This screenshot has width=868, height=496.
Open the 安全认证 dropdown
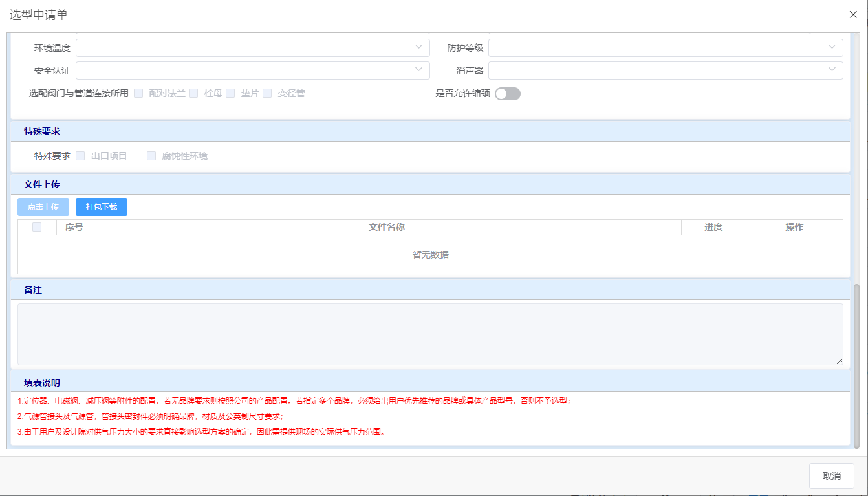(x=252, y=70)
